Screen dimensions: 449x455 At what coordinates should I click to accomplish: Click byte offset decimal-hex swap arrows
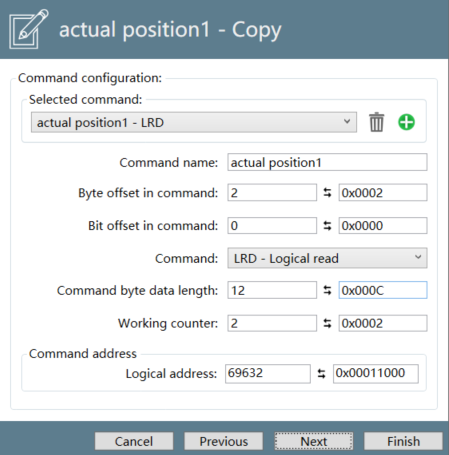327,193
